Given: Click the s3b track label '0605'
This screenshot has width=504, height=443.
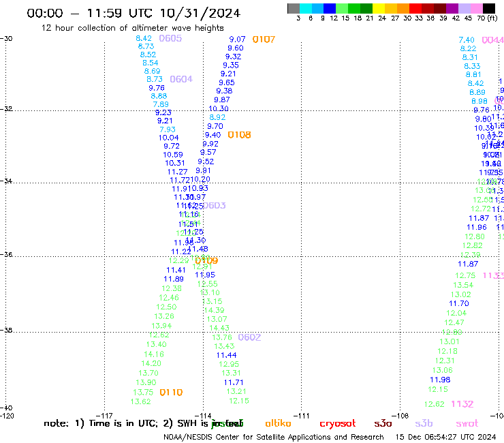Looking at the screenshot, I should point(170,38).
